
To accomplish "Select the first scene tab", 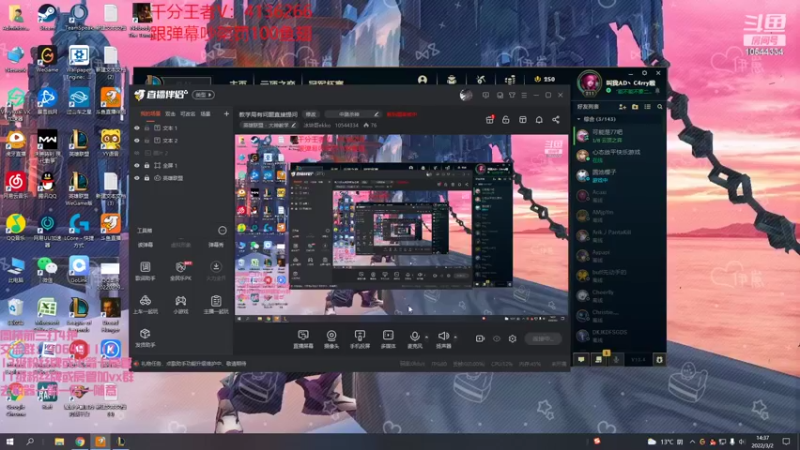I will (150, 114).
